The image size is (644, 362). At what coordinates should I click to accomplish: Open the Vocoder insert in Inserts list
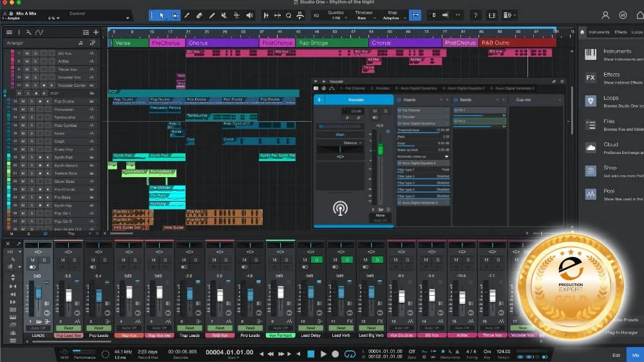click(x=422, y=117)
